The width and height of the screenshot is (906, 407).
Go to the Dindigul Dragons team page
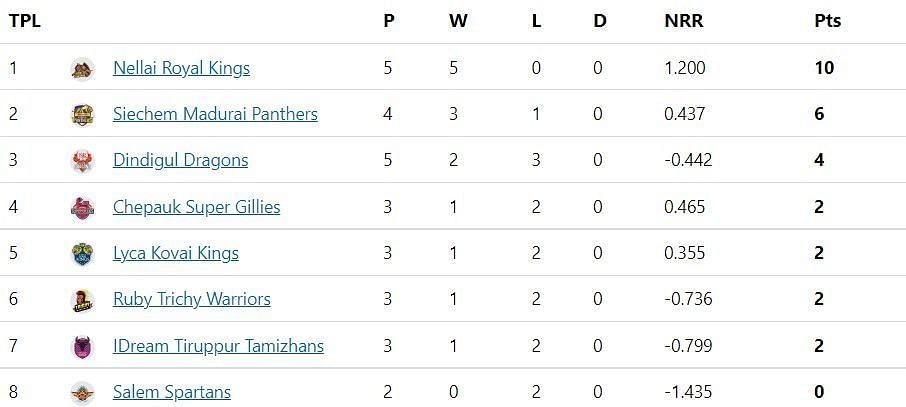click(180, 160)
